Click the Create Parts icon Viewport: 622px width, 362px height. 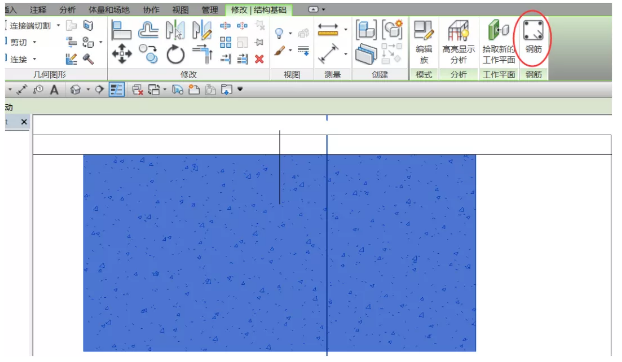[x=366, y=54]
